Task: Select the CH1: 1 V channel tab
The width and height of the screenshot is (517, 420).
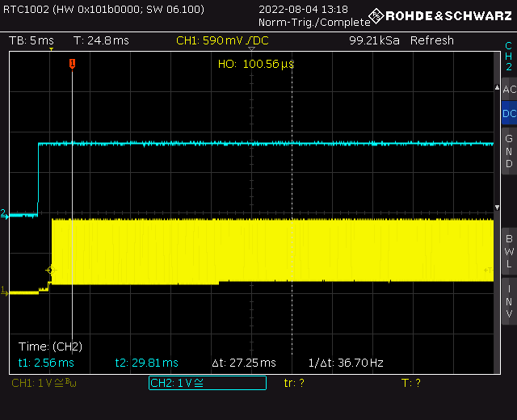Action: tap(44, 383)
